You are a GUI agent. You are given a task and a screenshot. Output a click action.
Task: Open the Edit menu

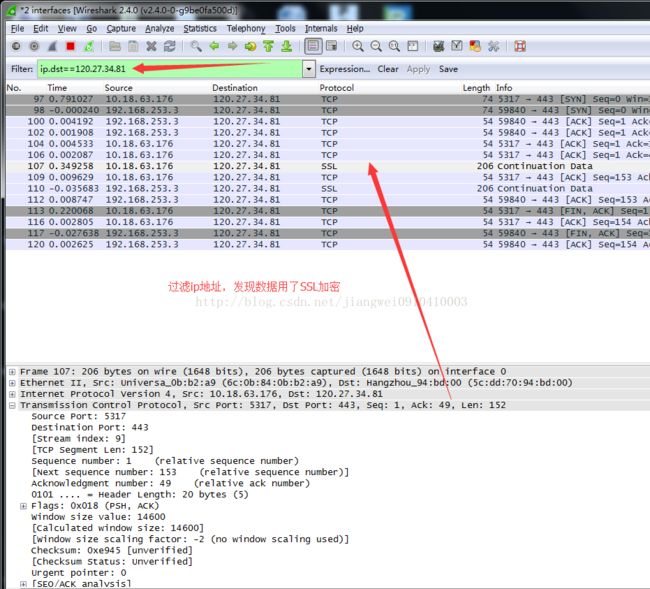pyautogui.click(x=41, y=29)
